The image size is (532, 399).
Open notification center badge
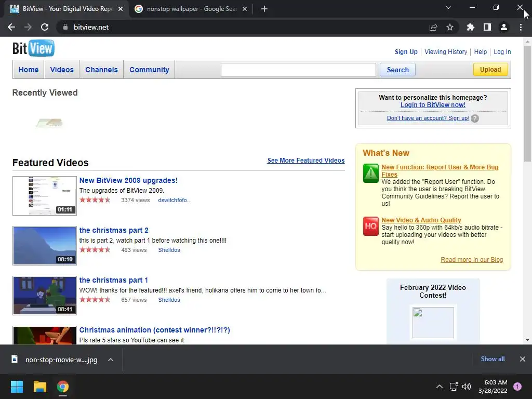[517, 387]
